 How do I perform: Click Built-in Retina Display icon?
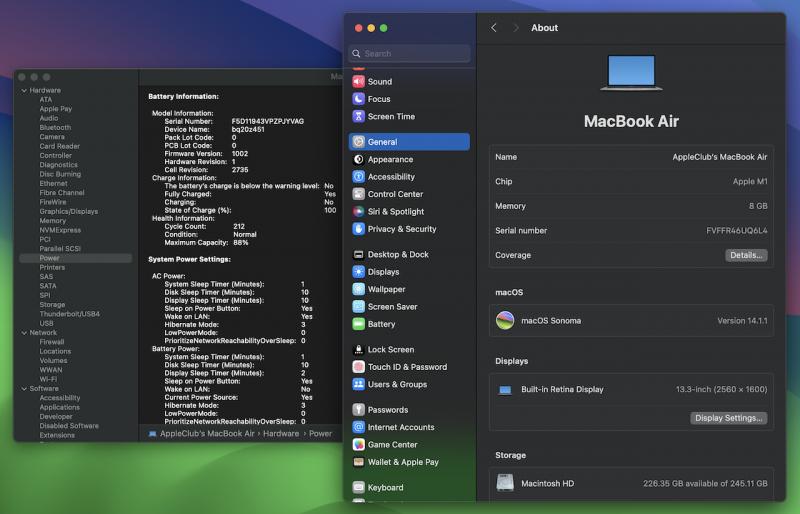point(505,390)
